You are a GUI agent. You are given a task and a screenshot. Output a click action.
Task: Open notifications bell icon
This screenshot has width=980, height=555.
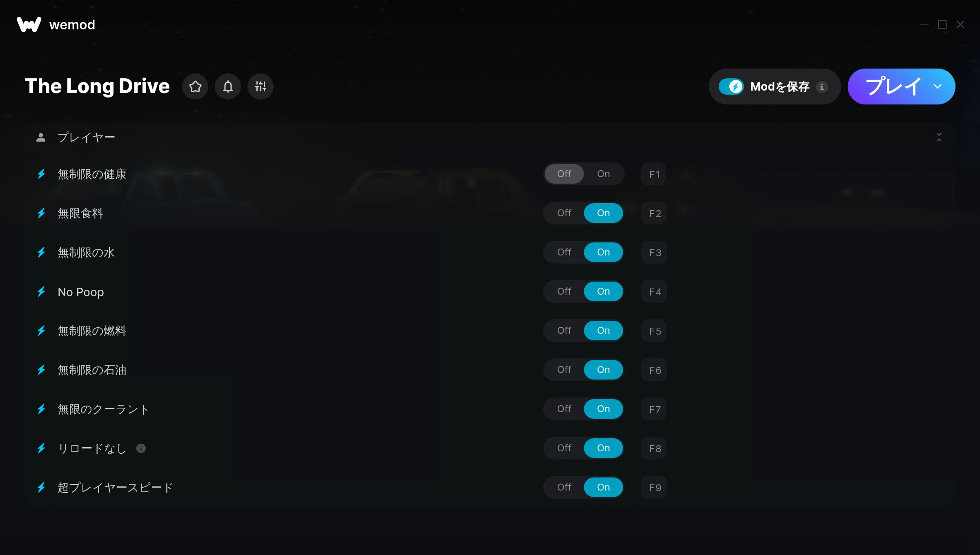coord(228,87)
